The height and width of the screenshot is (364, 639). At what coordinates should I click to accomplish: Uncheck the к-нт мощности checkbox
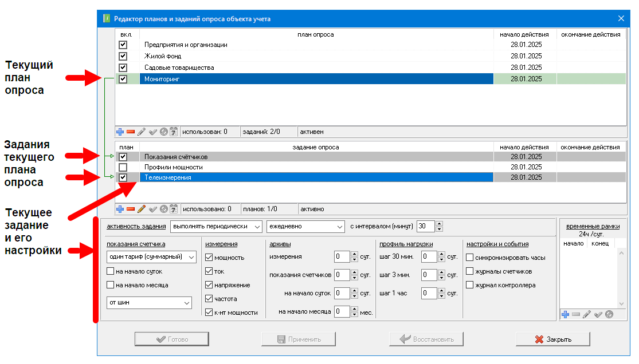(x=209, y=312)
